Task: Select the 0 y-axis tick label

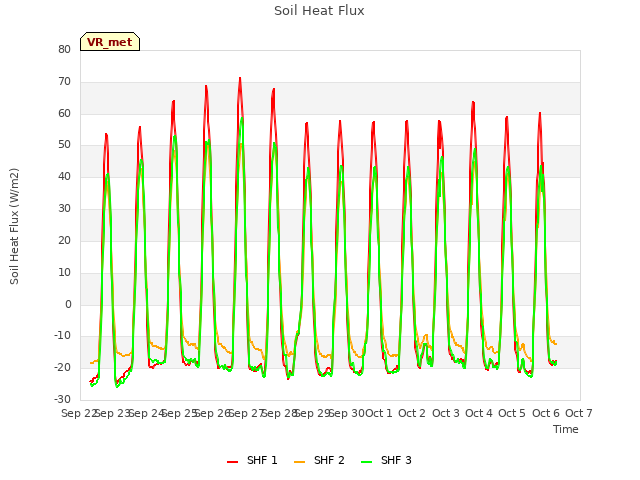Action: (x=68, y=304)
